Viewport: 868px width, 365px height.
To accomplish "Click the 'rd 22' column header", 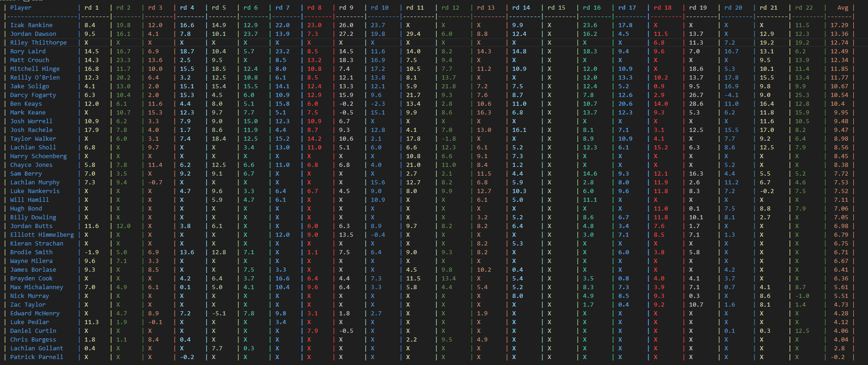I will click(x=804, y=8).
